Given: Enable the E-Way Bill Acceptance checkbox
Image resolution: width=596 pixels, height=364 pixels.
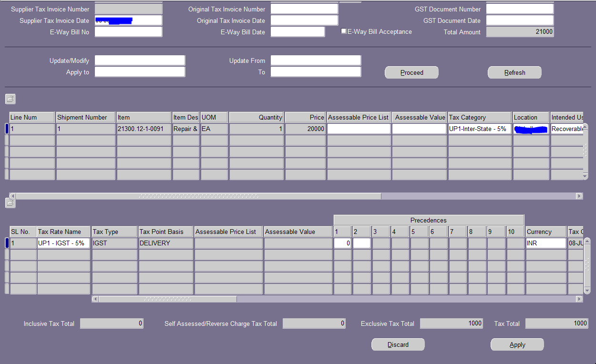Looking at the screenshot, I should 344,31.
